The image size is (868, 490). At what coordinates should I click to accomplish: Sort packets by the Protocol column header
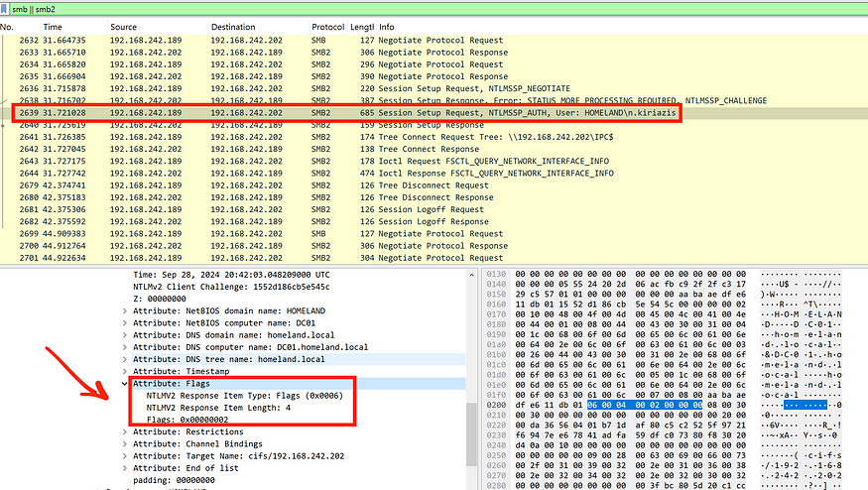click(x=327, y=27)
